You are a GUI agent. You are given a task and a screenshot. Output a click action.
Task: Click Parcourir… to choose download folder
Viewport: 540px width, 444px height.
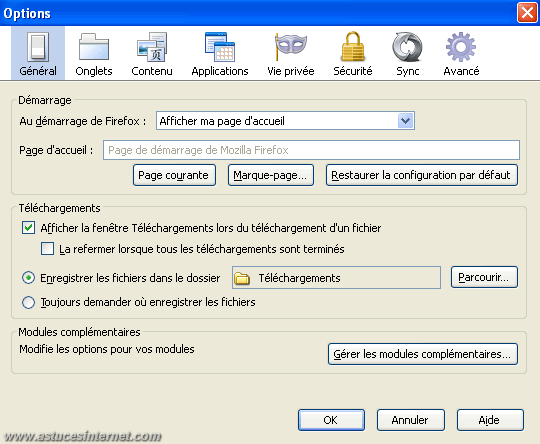pyautogui.click(x=484, y=277)
